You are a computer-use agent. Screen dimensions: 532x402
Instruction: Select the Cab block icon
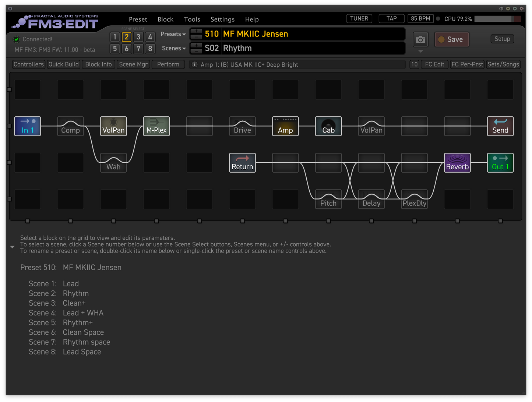328,126
